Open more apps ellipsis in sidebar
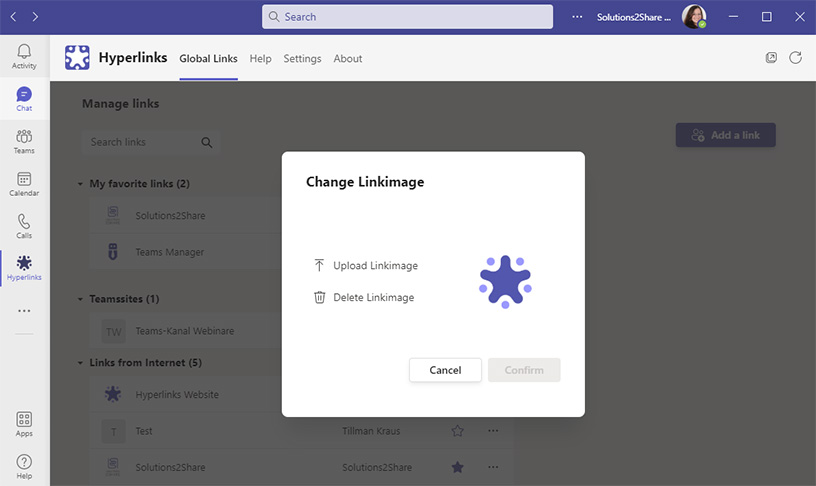 24,311
